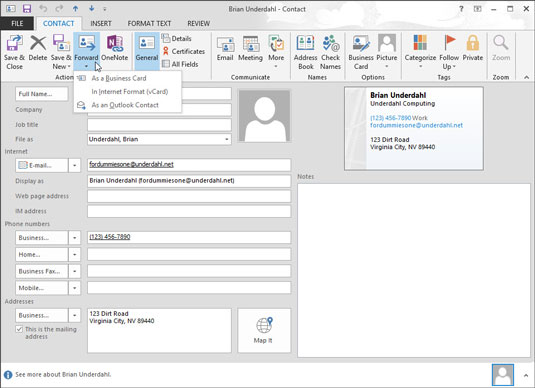Viewport: 535px width, 388px height.
Task: Click the info icon beside See more
Action: [8, 375]
